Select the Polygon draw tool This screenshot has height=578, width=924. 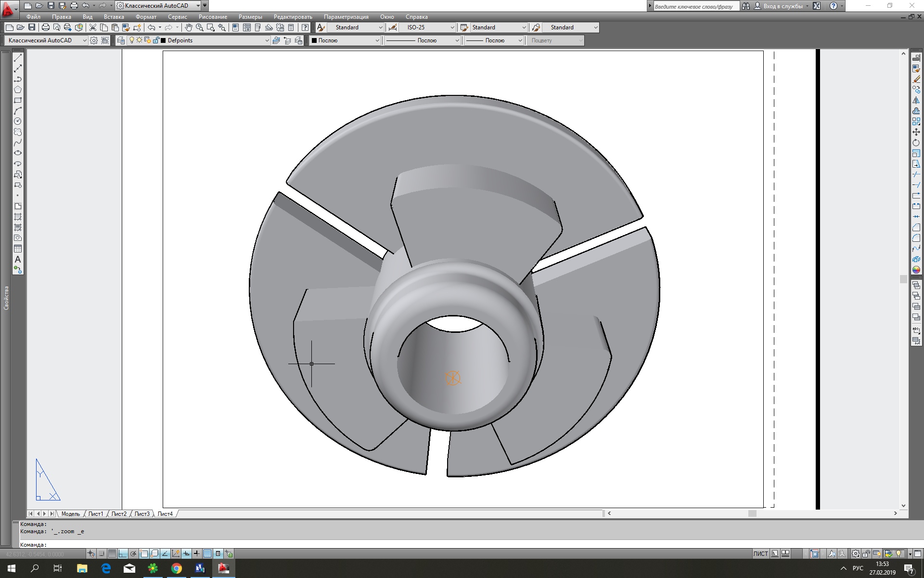point(18,90)
